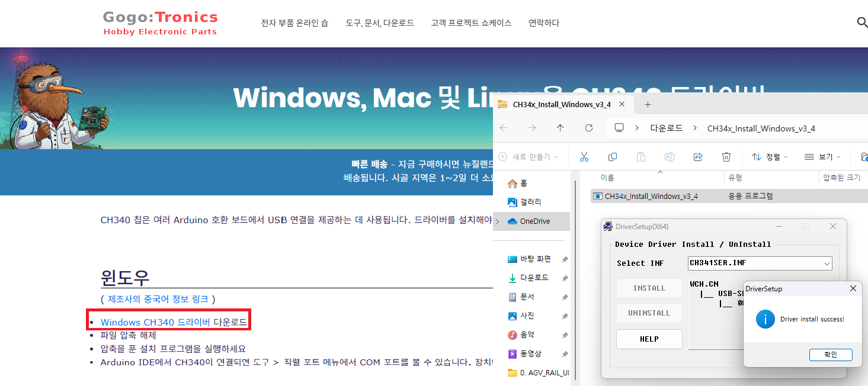Open 다운로드 quick access folder
This screenshot has height=386, width=868.
click(x=529, y=278)
